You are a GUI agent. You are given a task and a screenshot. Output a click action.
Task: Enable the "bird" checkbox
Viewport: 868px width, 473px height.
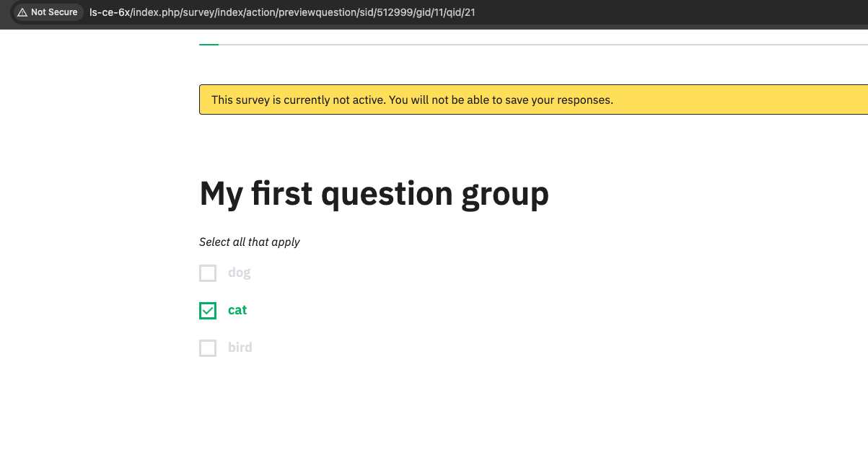pyautogui.click(x=208, y=348)
